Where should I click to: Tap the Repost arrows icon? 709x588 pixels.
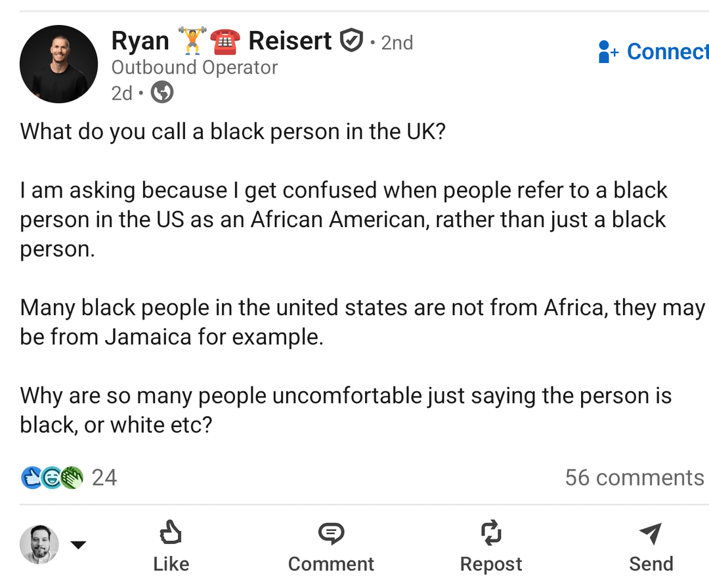click(491, 533)
